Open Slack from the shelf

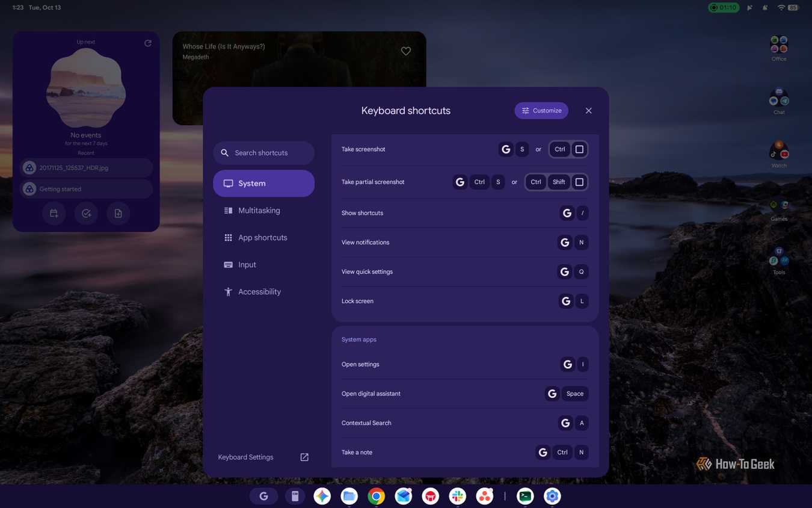458,496
